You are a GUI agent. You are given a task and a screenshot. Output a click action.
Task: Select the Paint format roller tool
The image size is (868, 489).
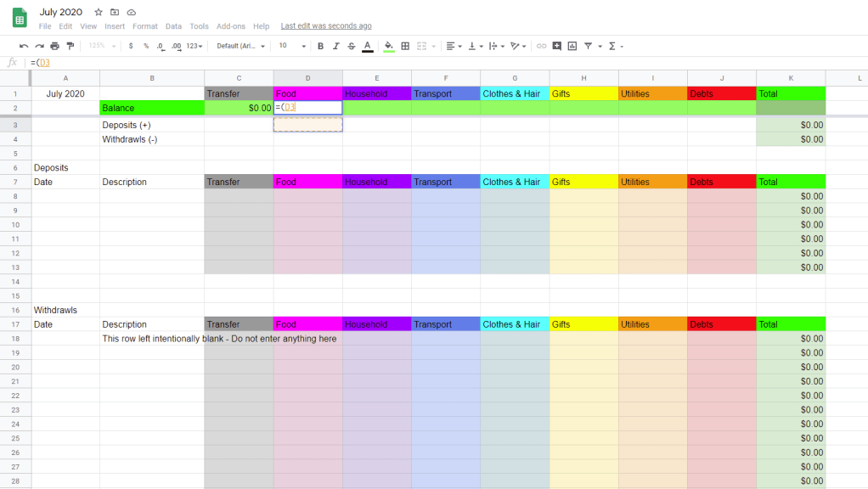70,46
